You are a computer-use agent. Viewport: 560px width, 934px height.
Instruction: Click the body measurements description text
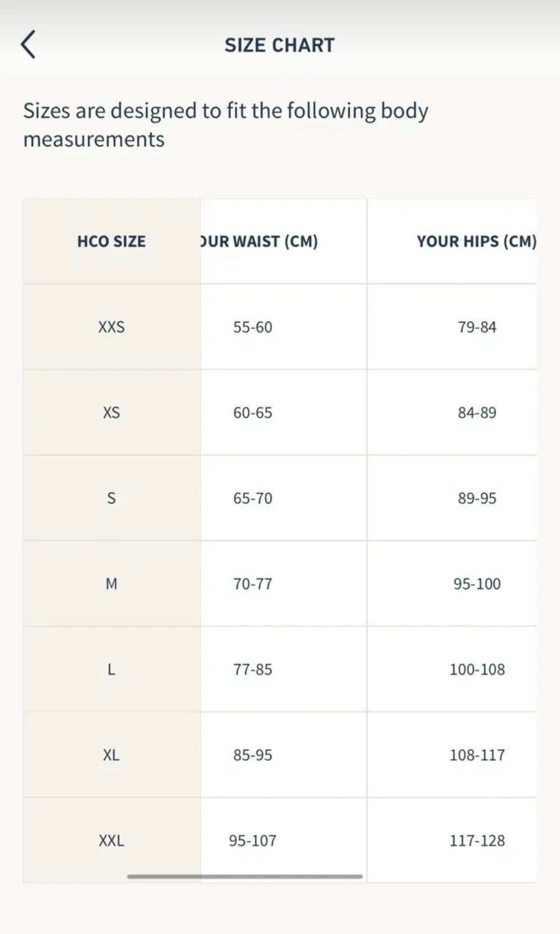225,125
